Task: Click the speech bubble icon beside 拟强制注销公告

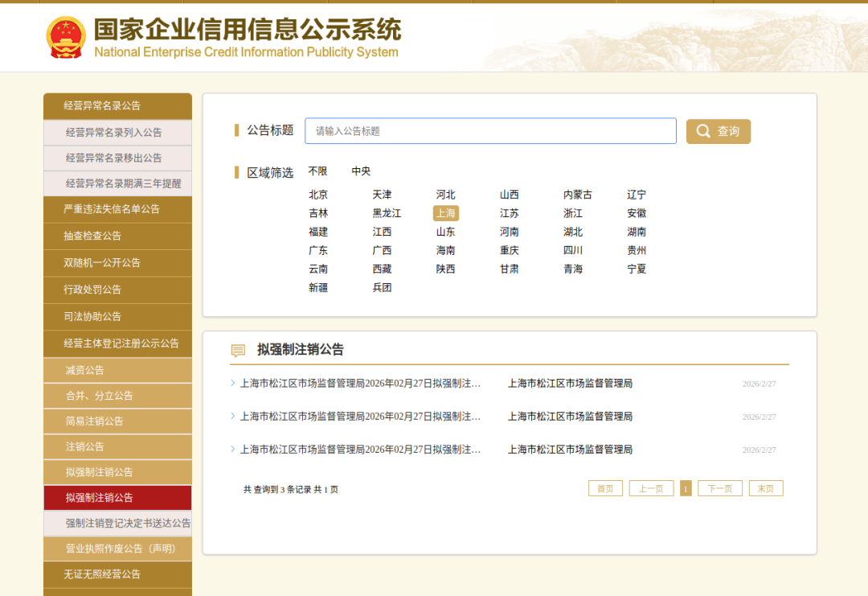Action: 238,351
